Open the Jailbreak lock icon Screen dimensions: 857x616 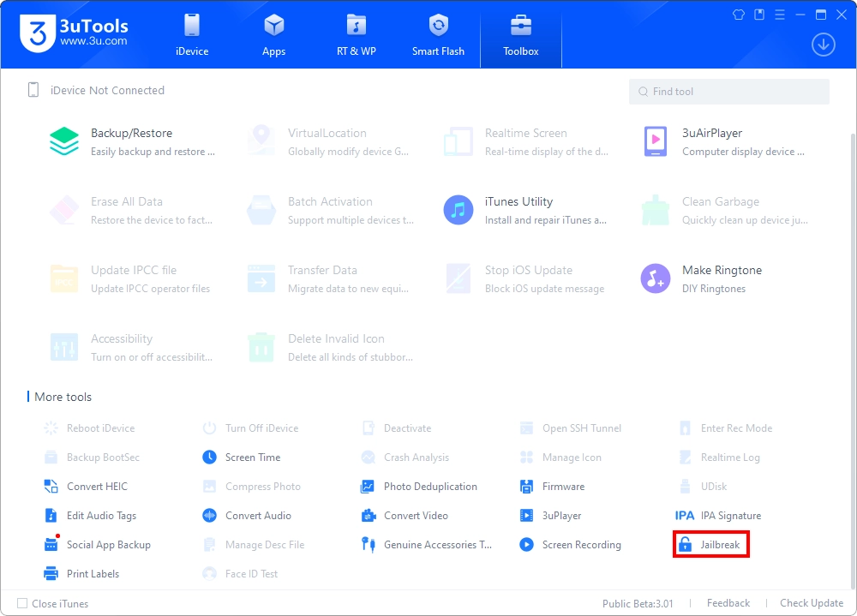[x=685, y=544]
